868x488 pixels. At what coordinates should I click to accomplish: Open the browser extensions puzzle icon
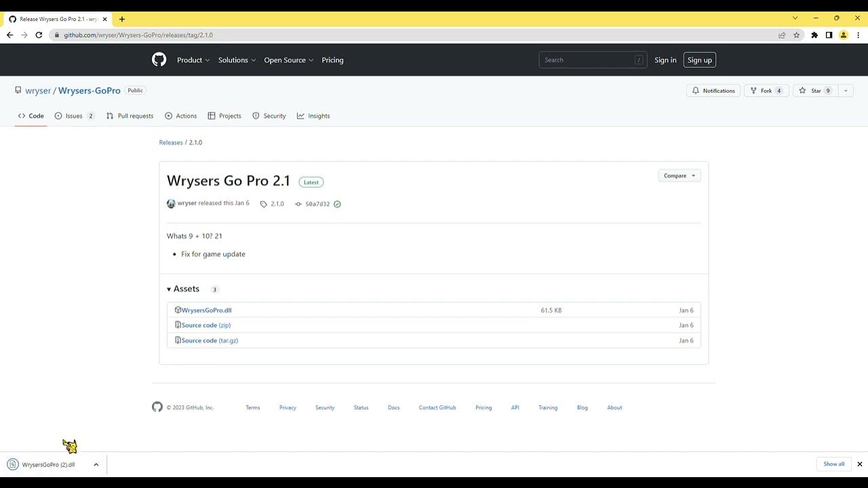(x=814, y=35)
